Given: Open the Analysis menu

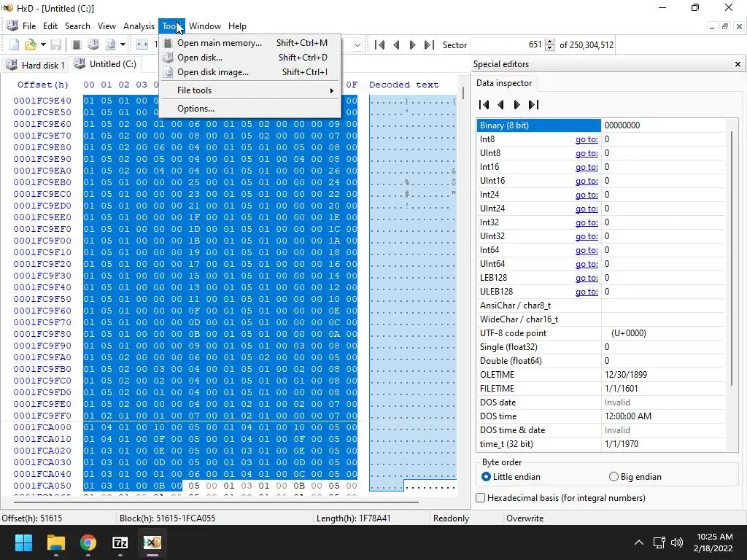Looking at the screenshot, I should 139,26.
